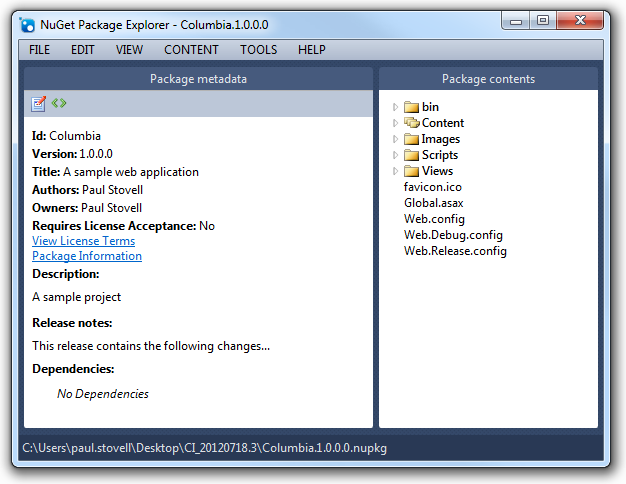This screenshot has height=484, width=626.
Task: Click the Id: Columbia text
Action: tap(66, 136)
